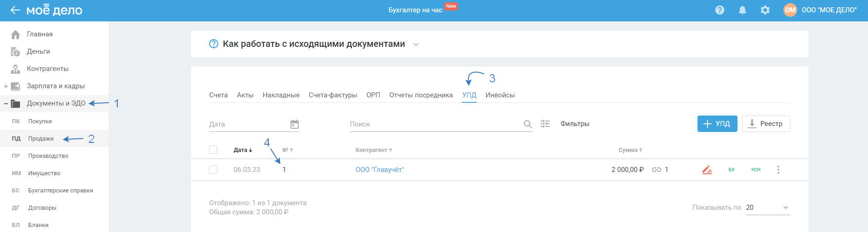Click the linked documents chain icon

656,170
